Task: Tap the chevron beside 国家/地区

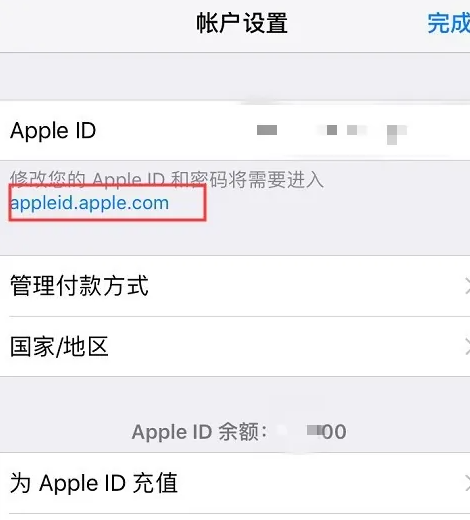Action: 467,347
